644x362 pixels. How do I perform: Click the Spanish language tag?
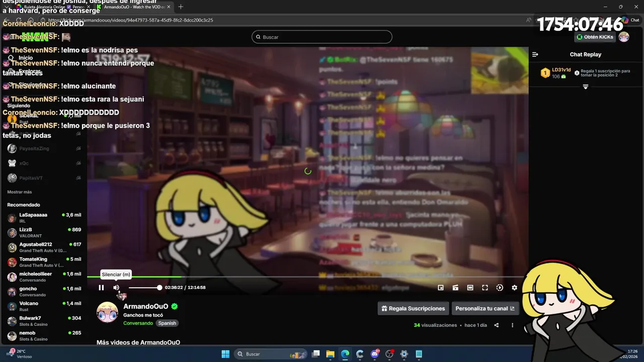[167, 323]
